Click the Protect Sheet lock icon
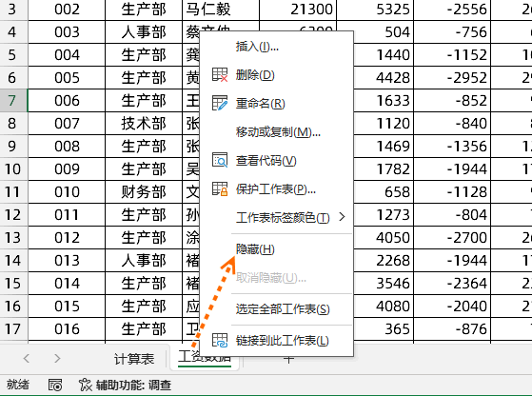Viewport: 532px width, 396px height. [220, 189]
